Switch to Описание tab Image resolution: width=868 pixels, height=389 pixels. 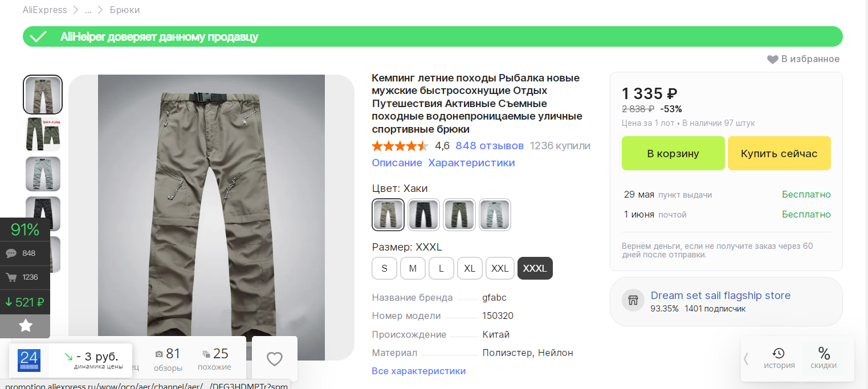click(x=397, y=163)
